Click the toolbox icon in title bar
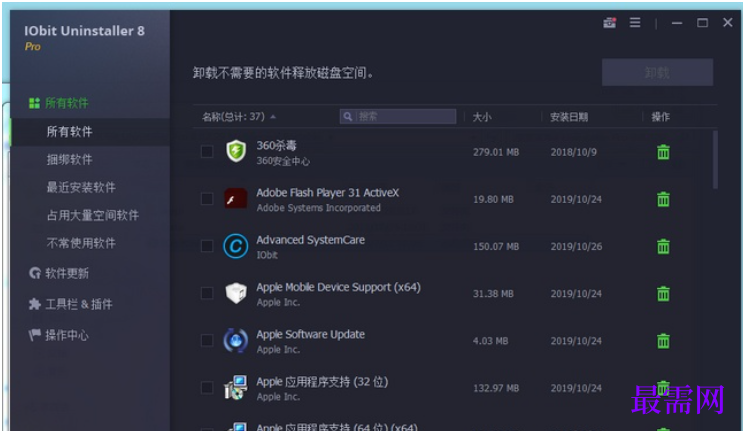Image resolution: width=743 pixels, height=431 pixels. tap(609, 23)
